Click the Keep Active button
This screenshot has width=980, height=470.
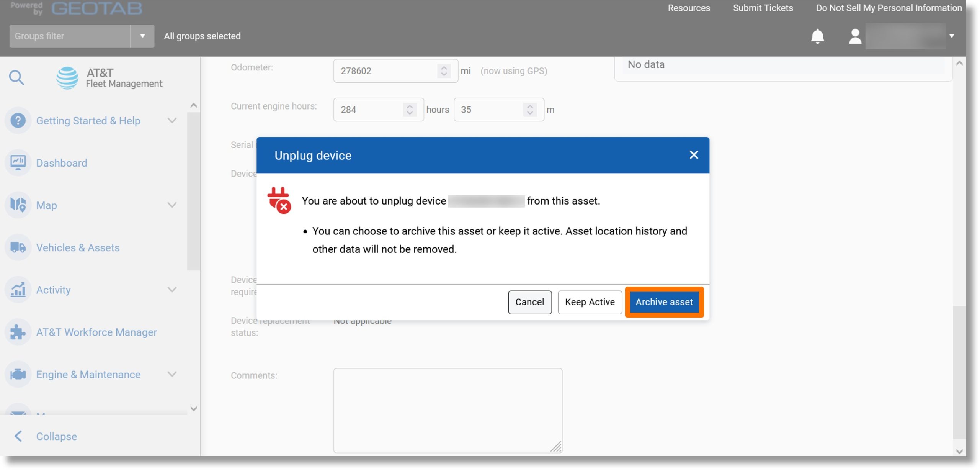click(590, 302)
